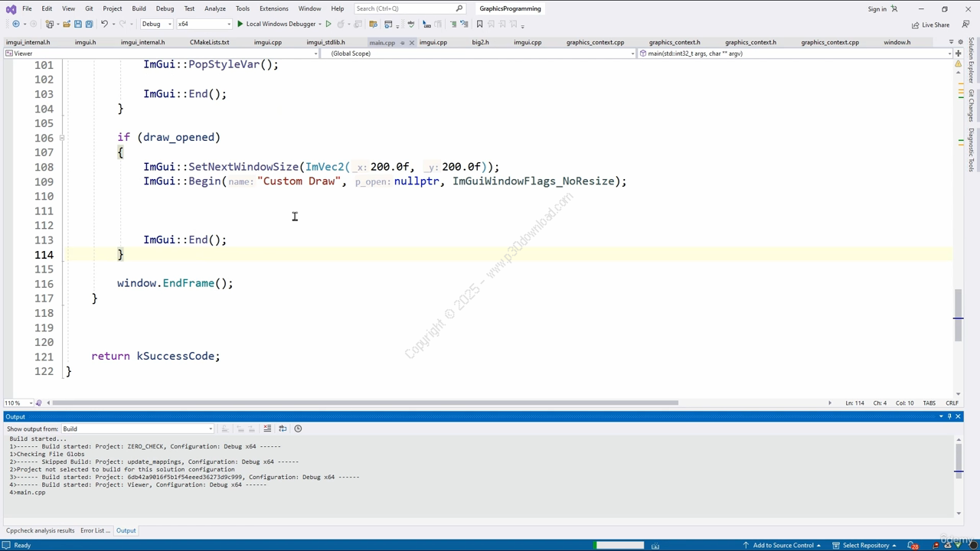The width and height of the screenshot is (980, 551).
Task: Open the 110% zoom level dropdown
Action: pos(19,403)
